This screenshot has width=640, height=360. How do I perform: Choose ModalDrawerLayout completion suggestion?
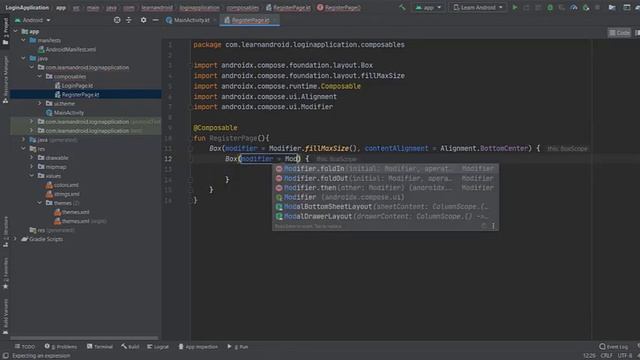385,216
